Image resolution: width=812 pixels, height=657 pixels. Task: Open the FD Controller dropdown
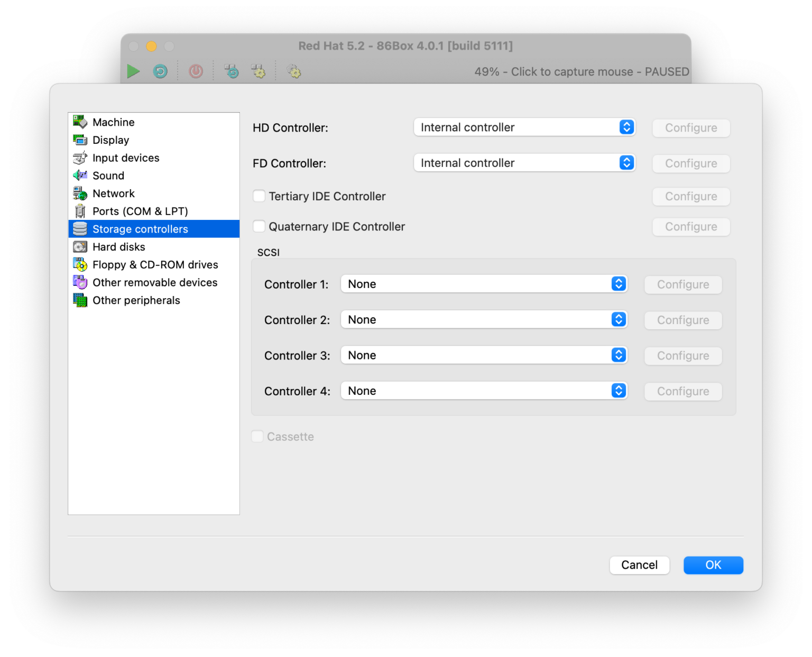[x=524, y=163]
